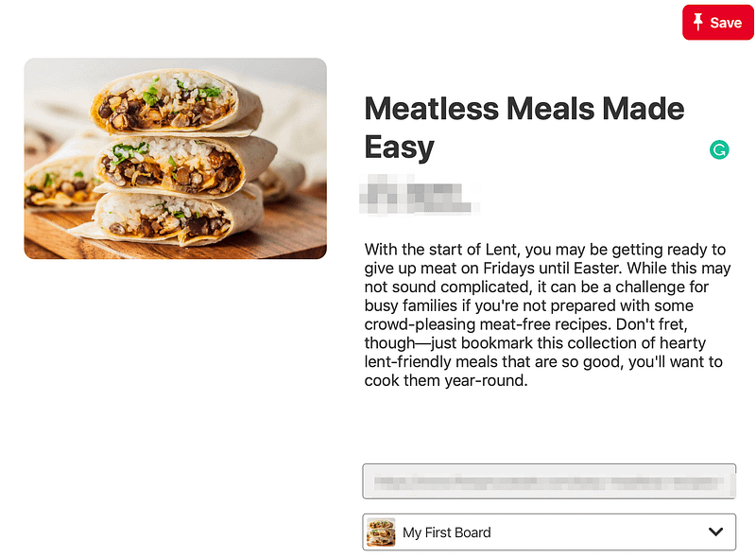Open the My First Board dropdown

coord(549,531)
